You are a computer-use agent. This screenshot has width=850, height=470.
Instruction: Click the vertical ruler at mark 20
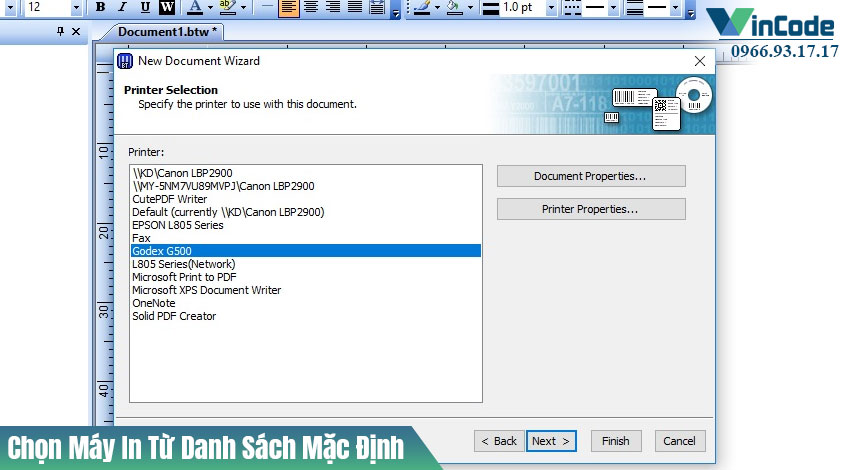click(x=104, y=232)
